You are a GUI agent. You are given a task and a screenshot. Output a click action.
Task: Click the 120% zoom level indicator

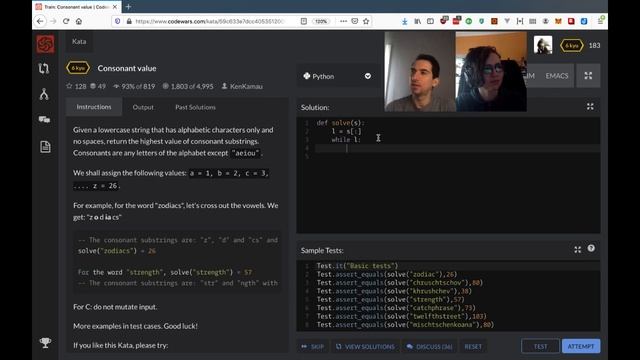tap(321, 21)
